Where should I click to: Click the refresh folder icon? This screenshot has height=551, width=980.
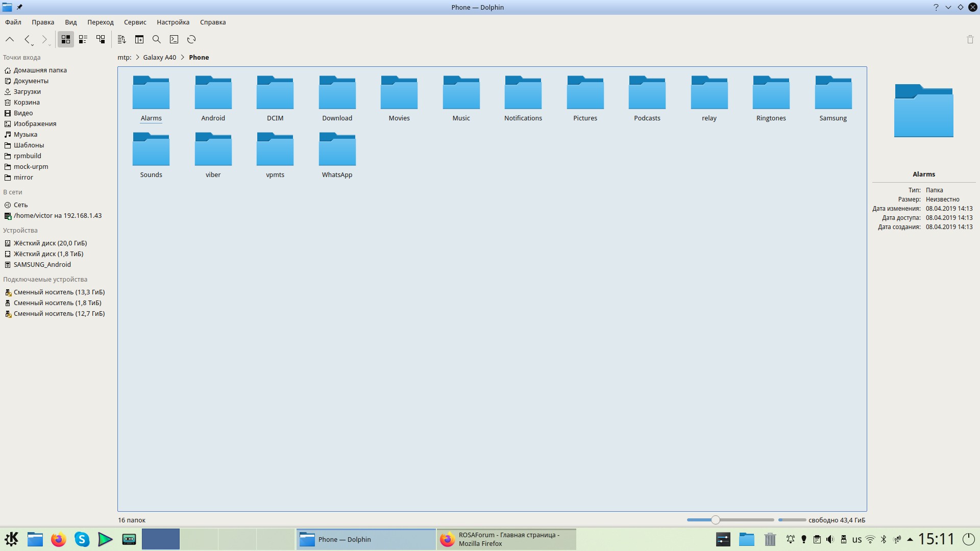191,39
